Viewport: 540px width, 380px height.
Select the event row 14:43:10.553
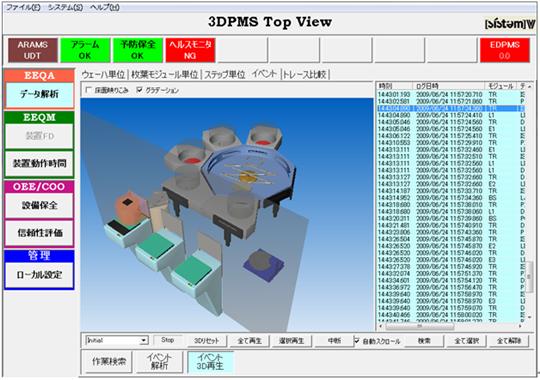(x=450, y=143)
